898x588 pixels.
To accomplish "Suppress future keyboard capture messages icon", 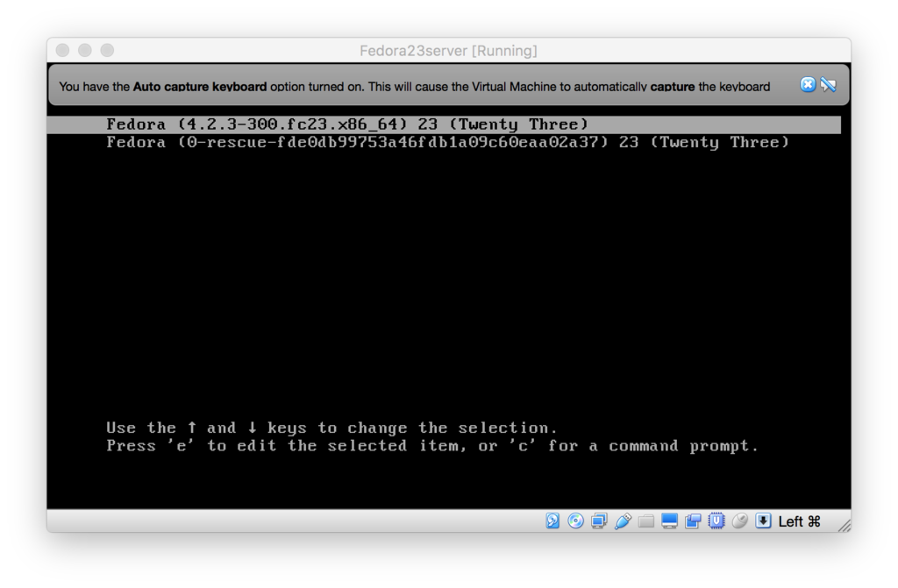I will pyautogui.click(x=828, y=85).
